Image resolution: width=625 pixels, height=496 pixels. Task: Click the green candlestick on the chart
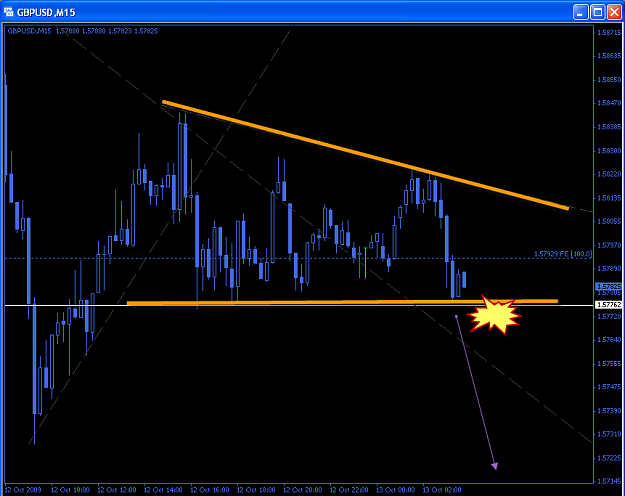tap(365, 262)
